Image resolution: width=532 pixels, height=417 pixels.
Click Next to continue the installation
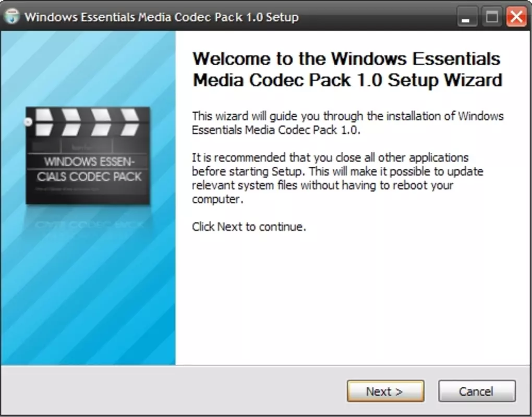tap(385, 391)
